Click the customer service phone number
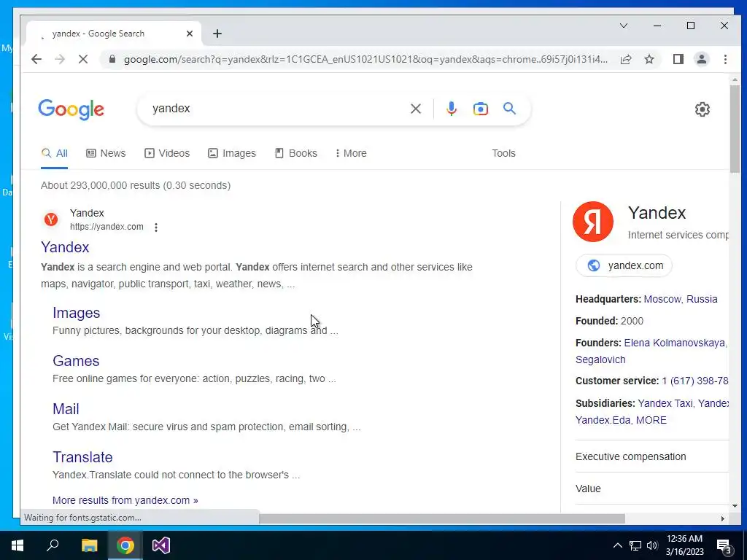Image resolution: width=747 pixels, height=560 pixels. click(695, 381)
